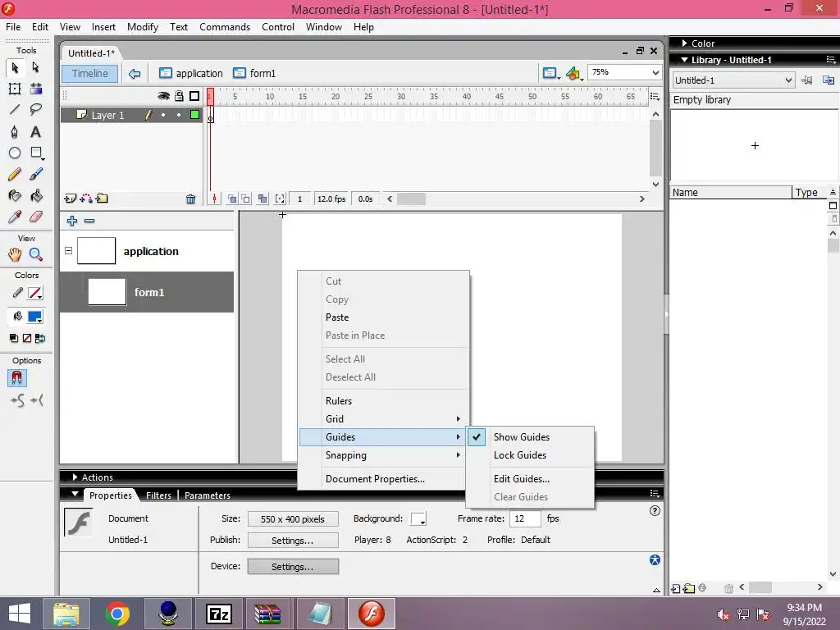This screenshot has height=630, width=840.
Task: Click the back arrow beside Timeline
Action: point(135,73)
